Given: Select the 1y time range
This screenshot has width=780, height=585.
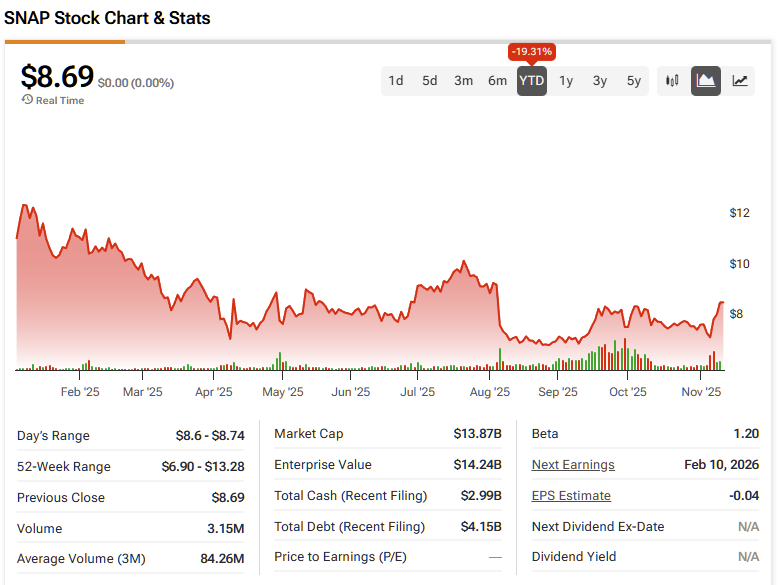Looking at the screenshot, I should 566,81.
